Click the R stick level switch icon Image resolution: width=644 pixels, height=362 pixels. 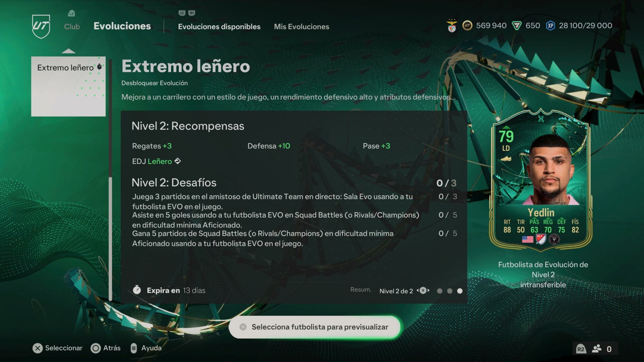point(423,291)
